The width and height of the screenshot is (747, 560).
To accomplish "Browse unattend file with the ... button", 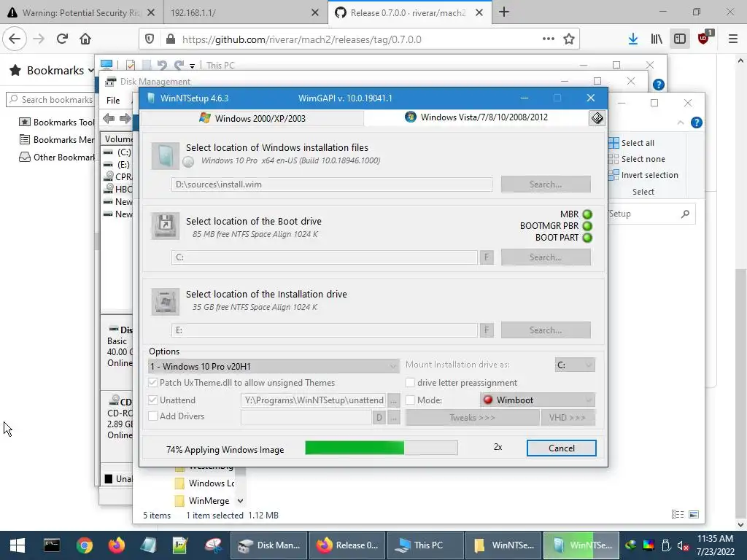I will (393, 400).
